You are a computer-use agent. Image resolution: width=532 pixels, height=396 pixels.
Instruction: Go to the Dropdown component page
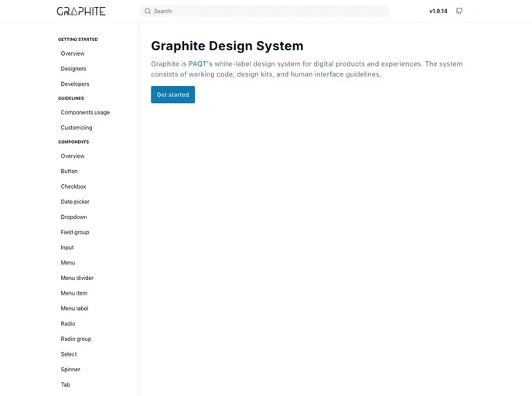click(73, 217)
